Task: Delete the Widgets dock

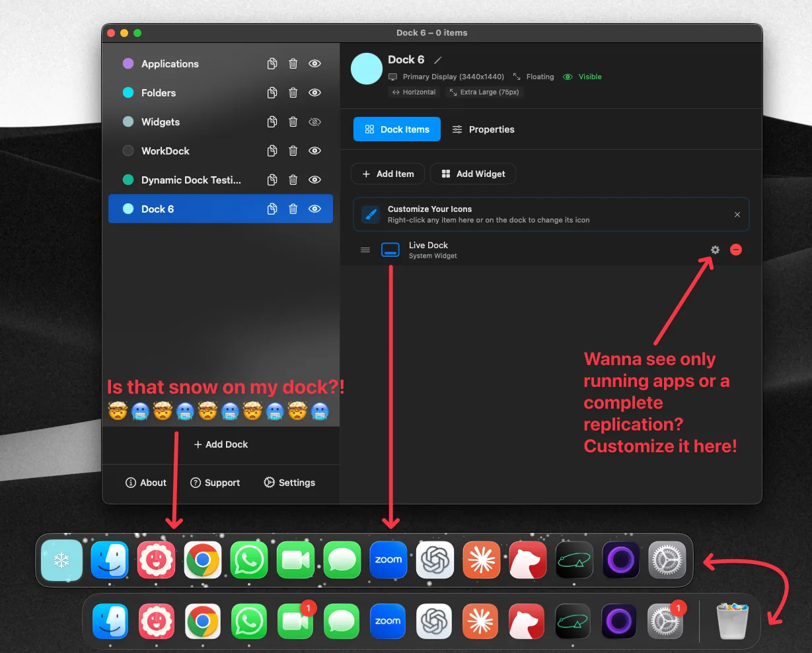Action: tap(293, 122)
